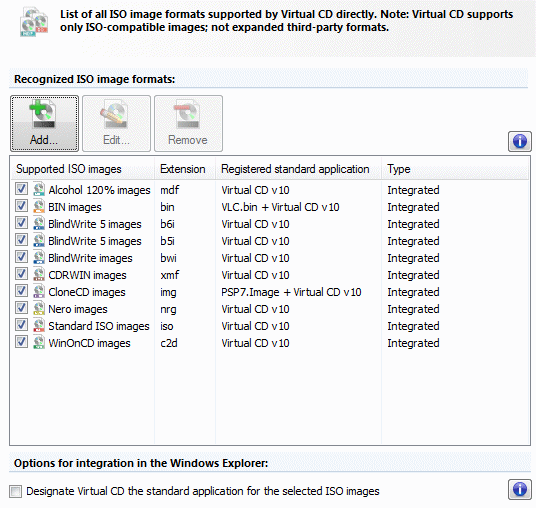The image size is (536, 508).
Task: Uncheck the CloneCD images checkbox
Action: click(x=21, y=291)
